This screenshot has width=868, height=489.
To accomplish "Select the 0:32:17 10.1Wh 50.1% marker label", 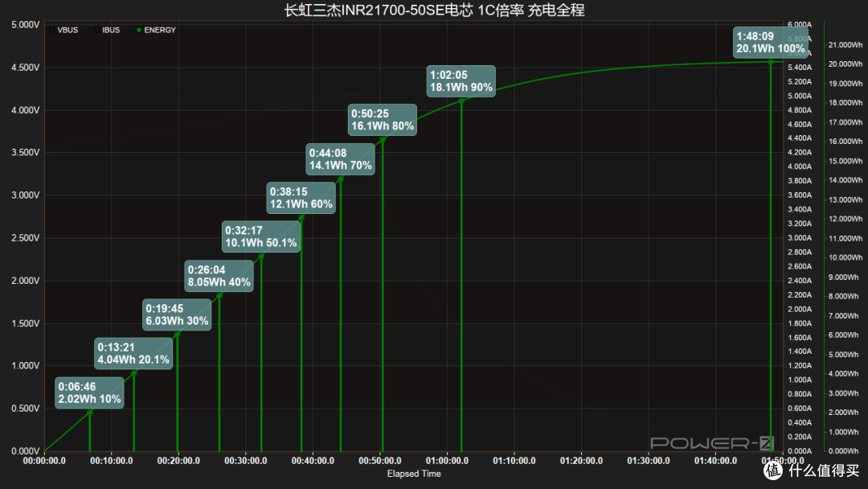I will [260, 236].
